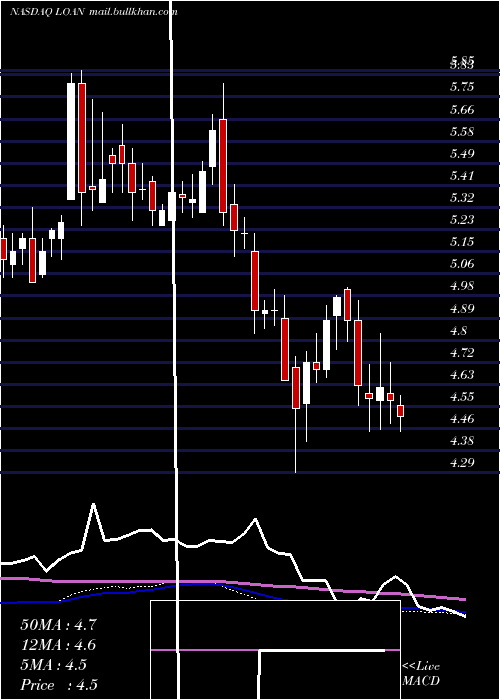Image resolution: width=500 pixels, height=700 pixels.
Task: Click the 12MA : 4.6 reading
Action: point(58,645)
